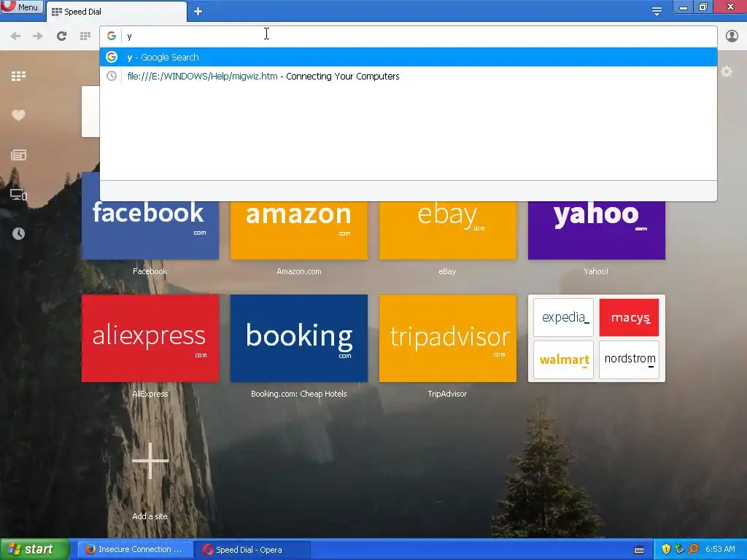
Task: Open the AliExpress speed dial tile
Action: 150,338
